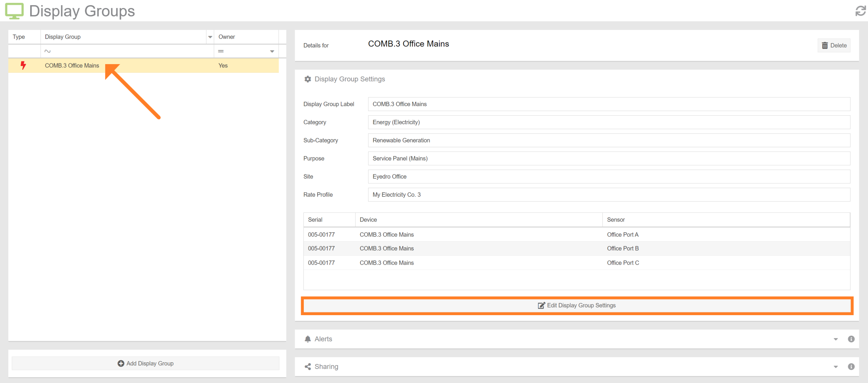Click the Delete button
This screenshot has height=383, width=868.
834,45
